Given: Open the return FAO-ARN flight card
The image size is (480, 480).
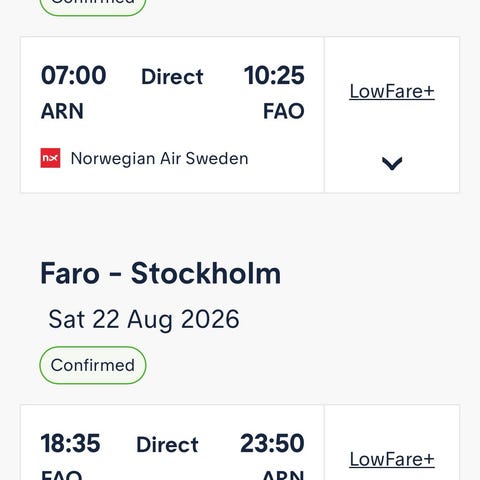Looking at the screenshot, I should (x=172, y=443).
